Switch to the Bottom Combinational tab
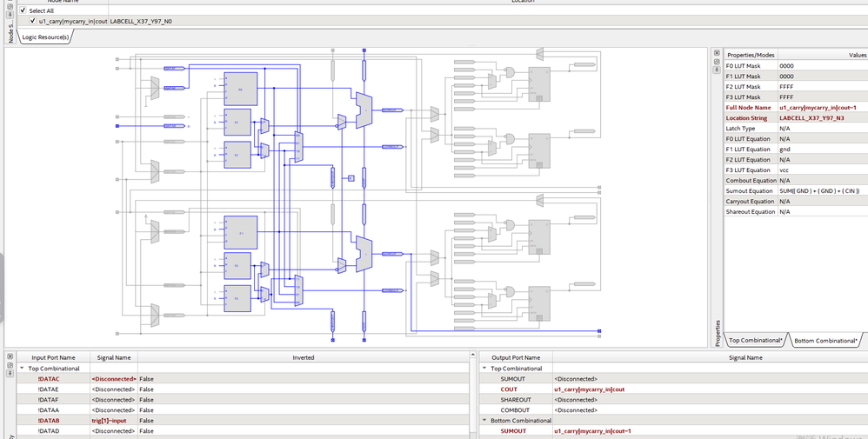 click(825, 341)
